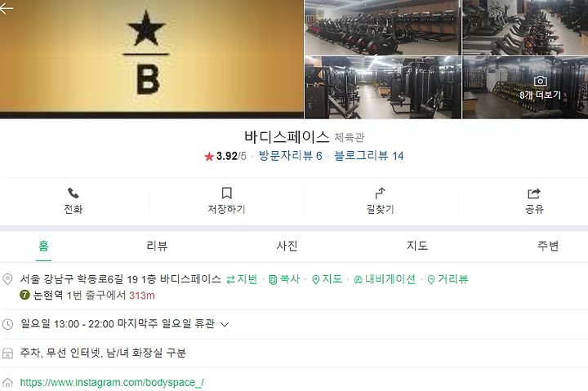Image resolution: width=588 pixels, height=391 pixels.
Task: Launch 내비게이션 from address row
Action: [385, 279]
